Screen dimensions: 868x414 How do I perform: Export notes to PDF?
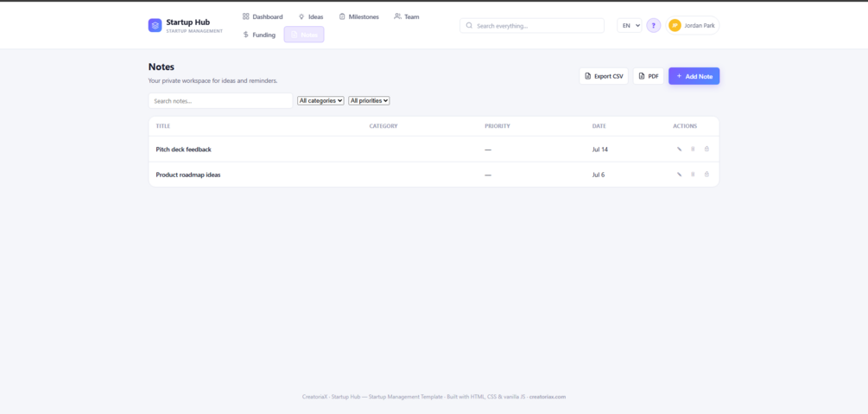click(x=649, y=76)
